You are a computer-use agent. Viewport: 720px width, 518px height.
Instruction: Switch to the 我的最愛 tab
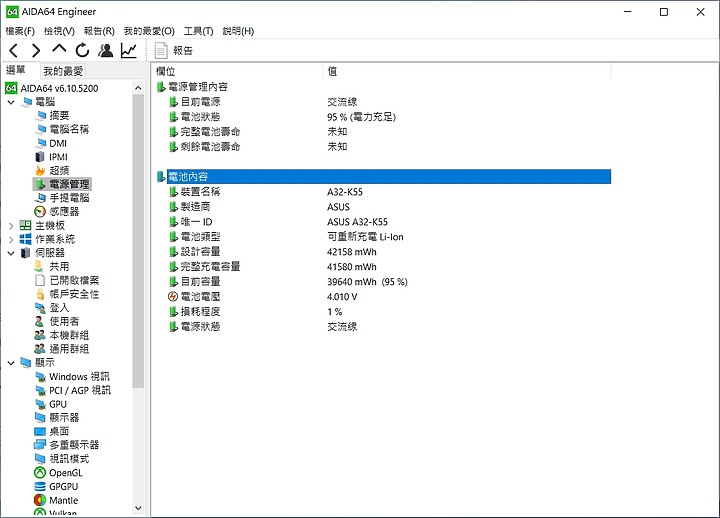coord(63,71)
